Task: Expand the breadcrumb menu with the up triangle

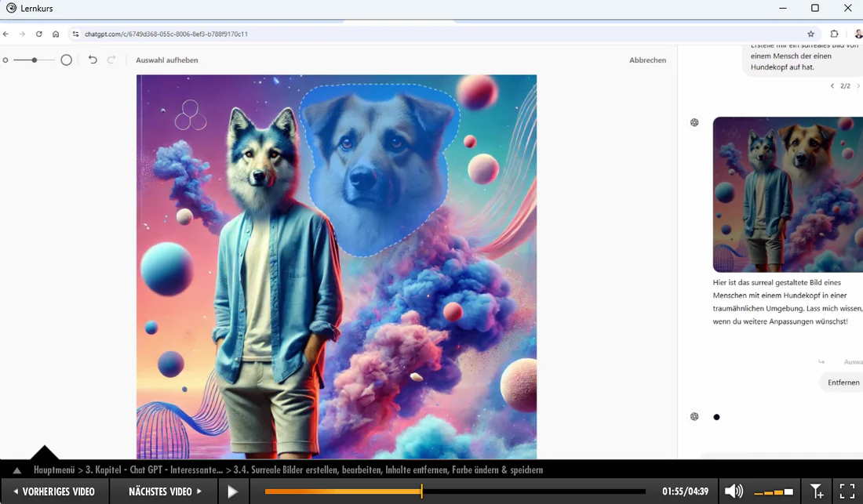Action: 16,470
